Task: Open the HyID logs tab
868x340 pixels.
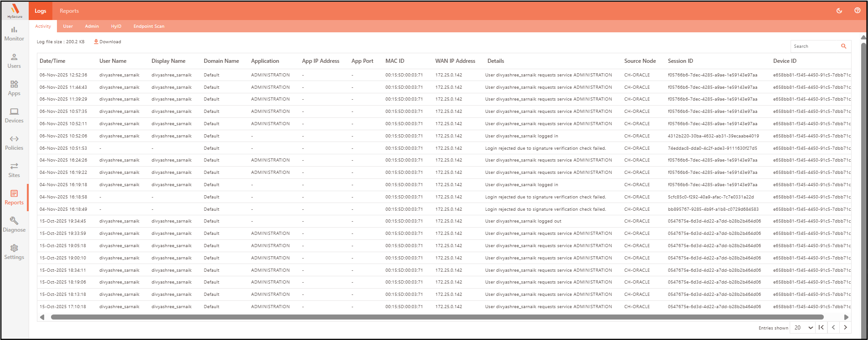Action: (116, 26)
